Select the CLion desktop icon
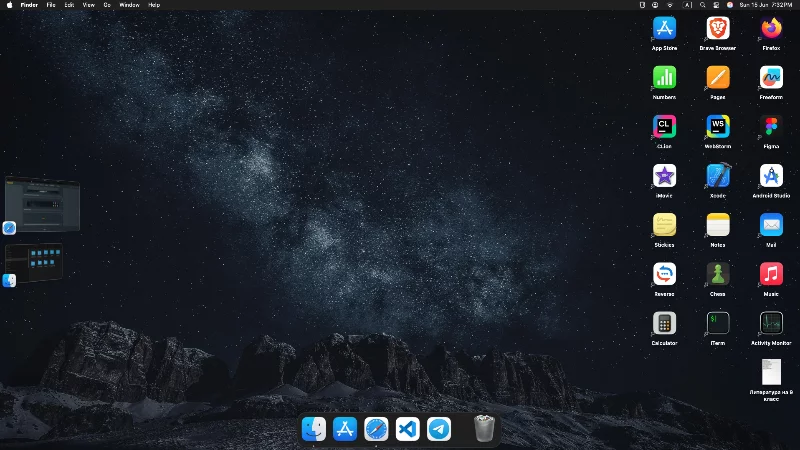Screen dimensions: 800x450 (x=664, y=127)
